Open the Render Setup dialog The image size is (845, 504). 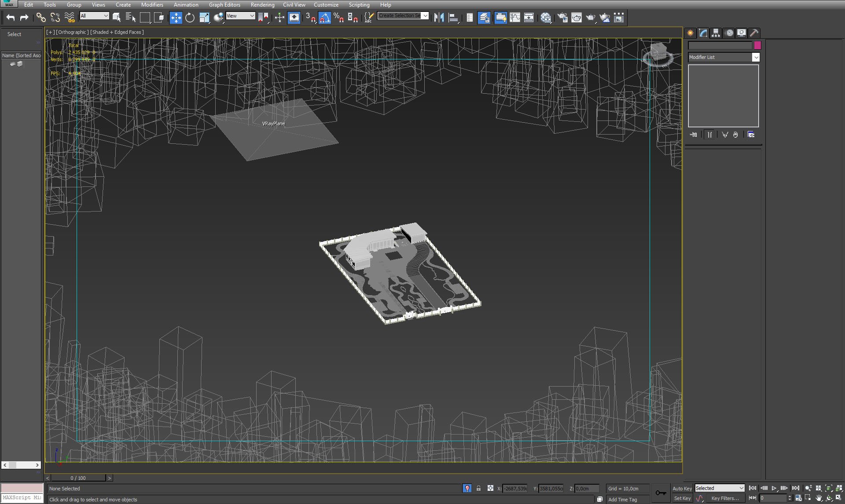click(562, 18)
